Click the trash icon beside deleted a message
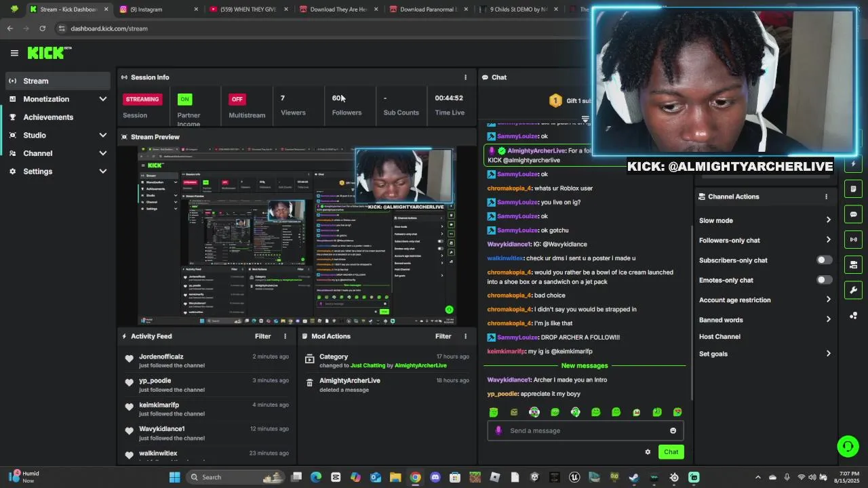The width and height of the screenshot is (868, 488). point(309,383)
